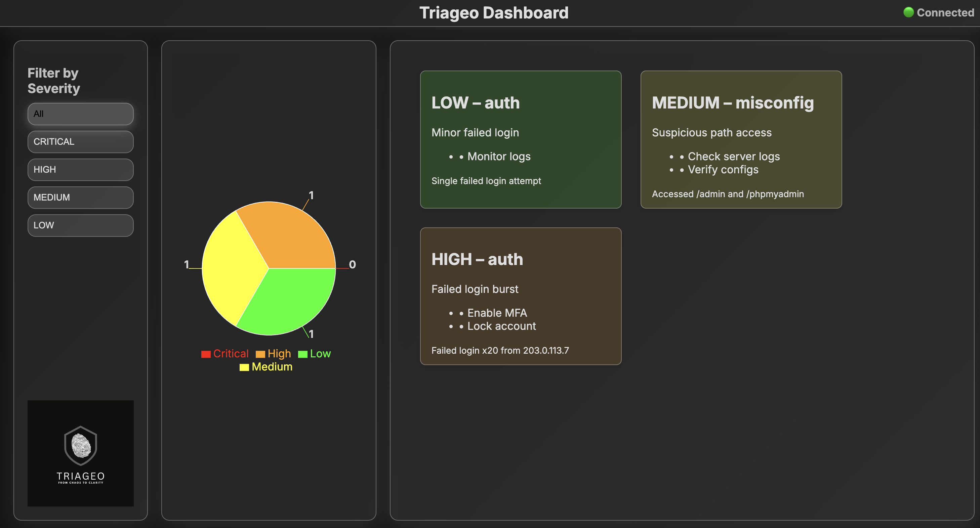This screenshot has width=980, height=528.
Task: Click the yellow Medium legend square
Action: coord(244,367)
